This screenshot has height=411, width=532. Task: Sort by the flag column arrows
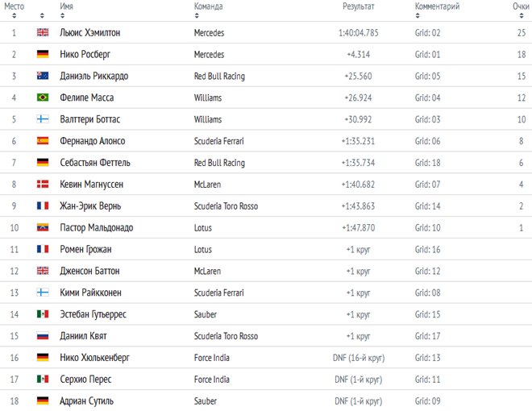(42, 15)
